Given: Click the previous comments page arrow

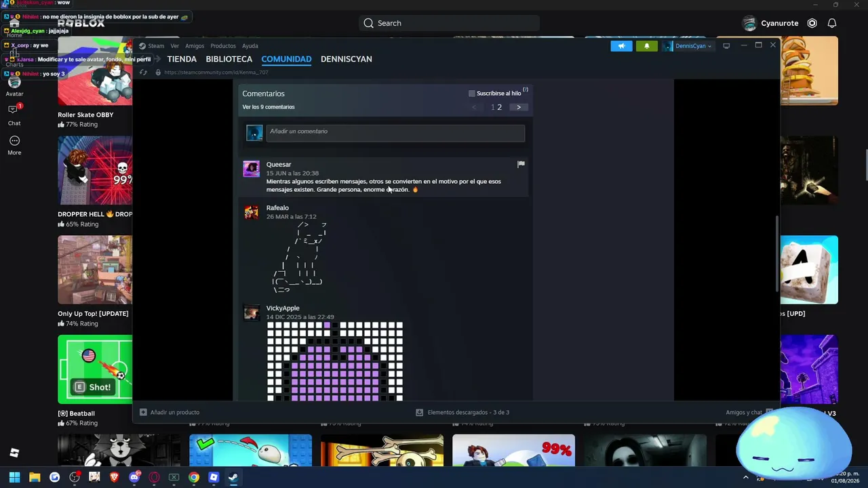Looking at the screenshot, I should point(475,107).
